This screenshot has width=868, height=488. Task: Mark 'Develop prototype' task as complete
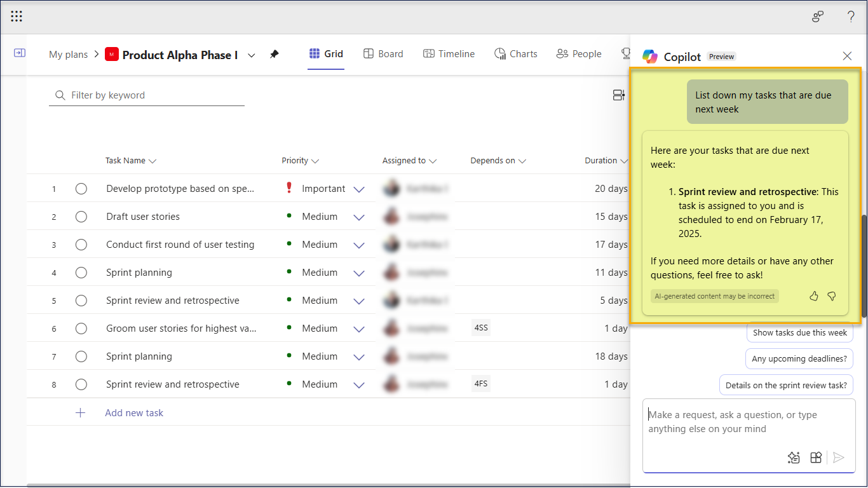click(x=81, y=189)
